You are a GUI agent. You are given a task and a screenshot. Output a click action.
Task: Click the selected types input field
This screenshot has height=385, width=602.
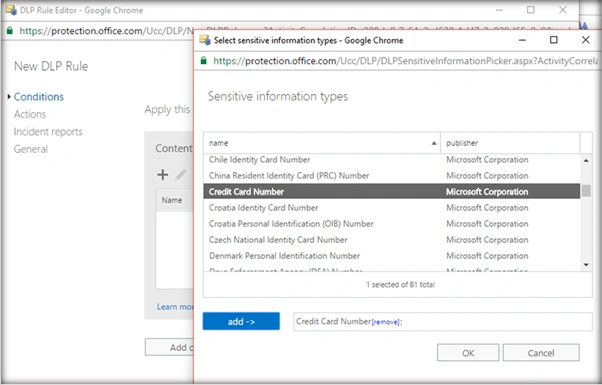pos(443,322)
